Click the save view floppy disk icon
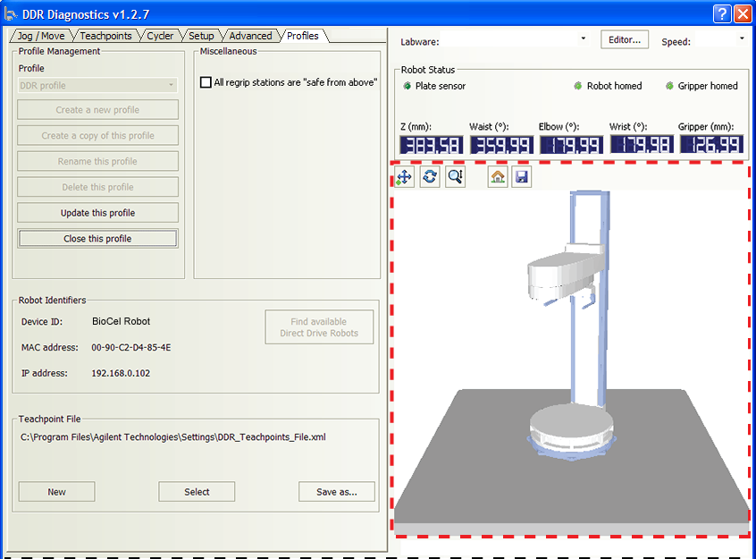Viewport: 756px width, 559px height. [522, 177]
